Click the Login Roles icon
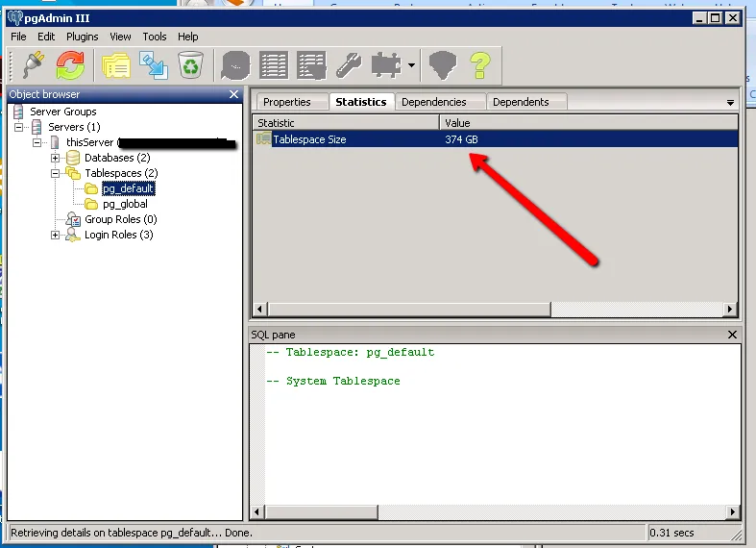The height and width of the screenshot is (548, 756). pos(73,235)
